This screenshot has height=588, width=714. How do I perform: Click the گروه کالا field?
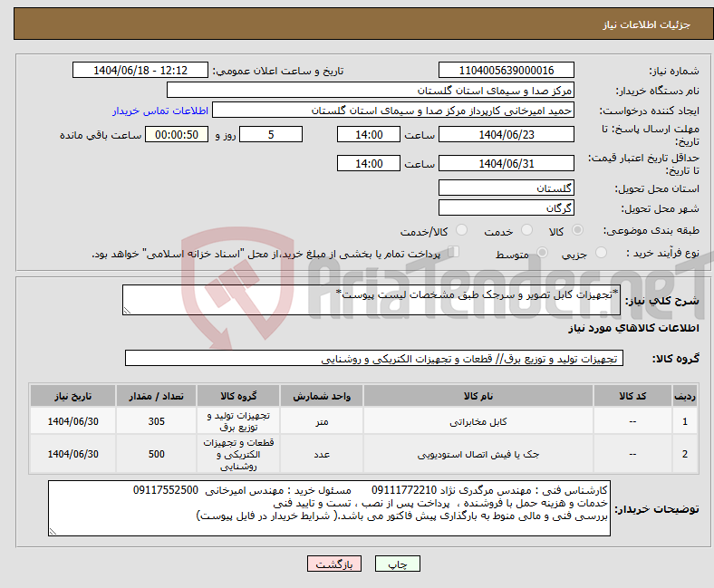(374, 358)
